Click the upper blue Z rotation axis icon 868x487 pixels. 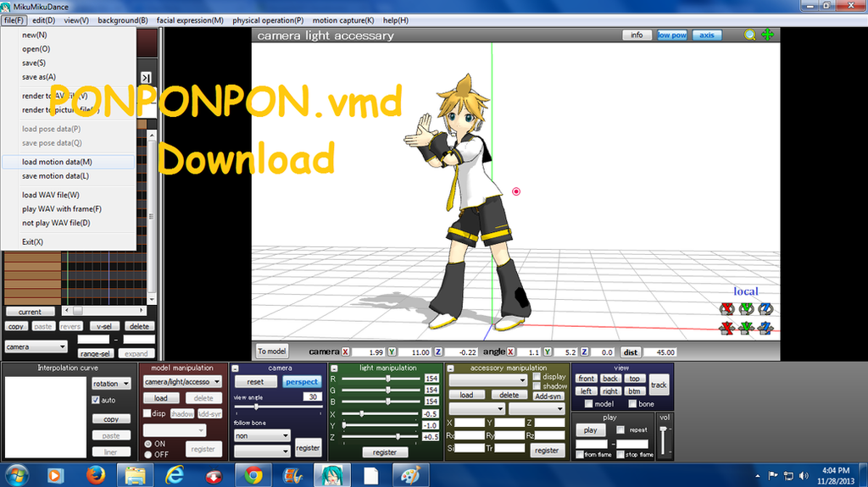(765, 308)
